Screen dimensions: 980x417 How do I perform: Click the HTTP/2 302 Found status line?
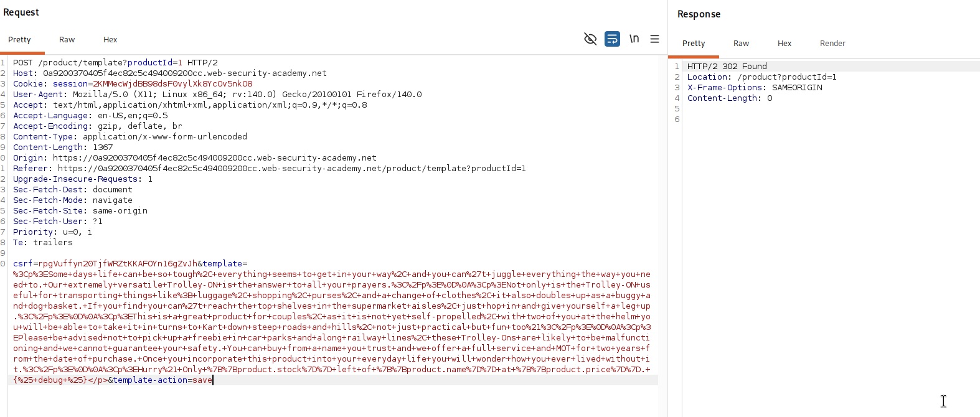pyautogui.click(x=727, y=67)
